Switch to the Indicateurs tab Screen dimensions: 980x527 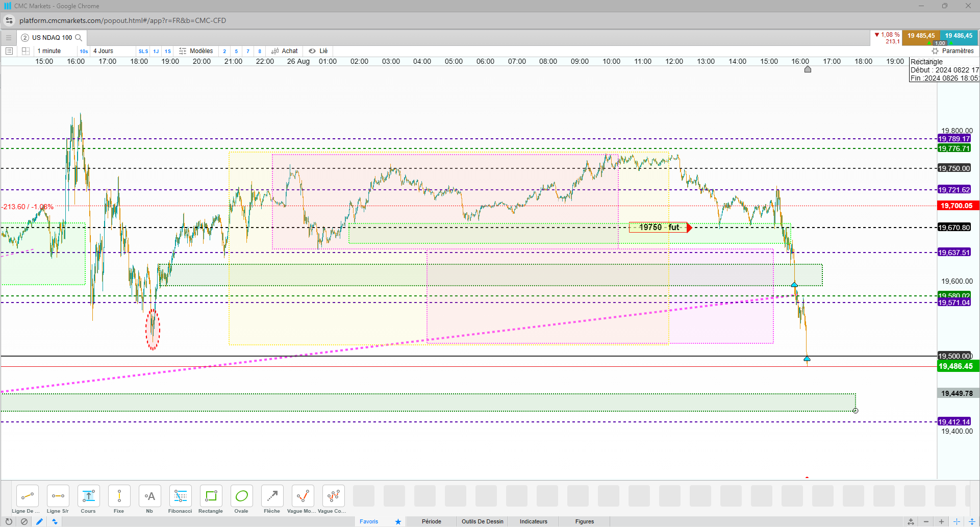click(x=533, y=521)
